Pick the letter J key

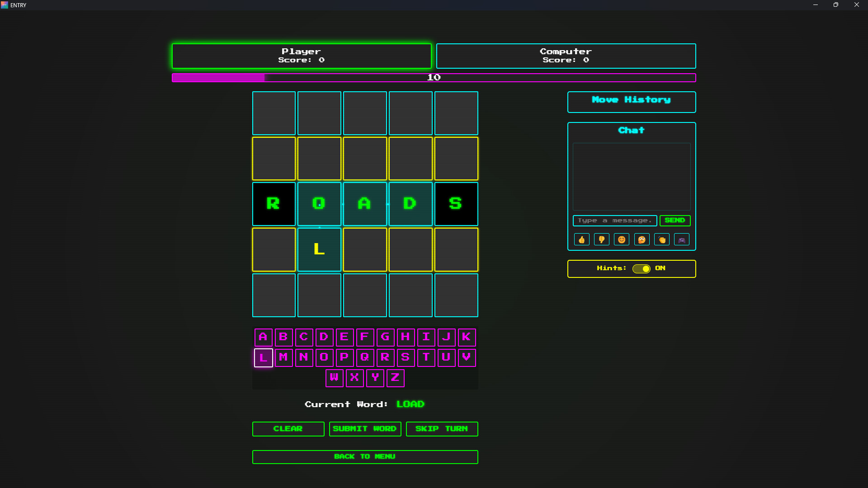(447, 337)
